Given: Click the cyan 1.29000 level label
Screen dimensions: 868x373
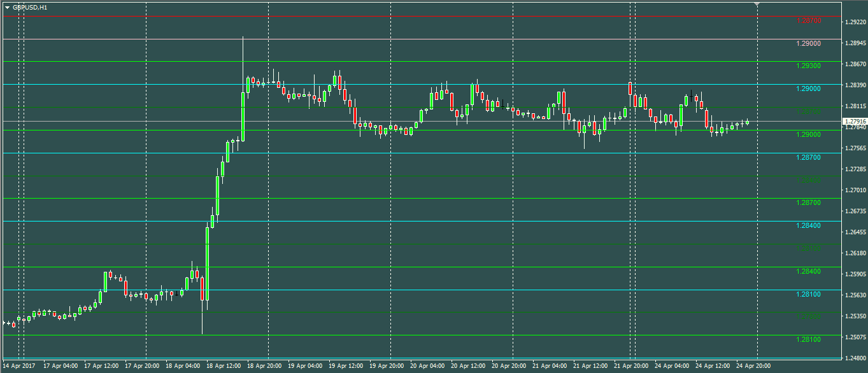Looking at the screenshot, I should pyautogui.click(x=808, y=89).
